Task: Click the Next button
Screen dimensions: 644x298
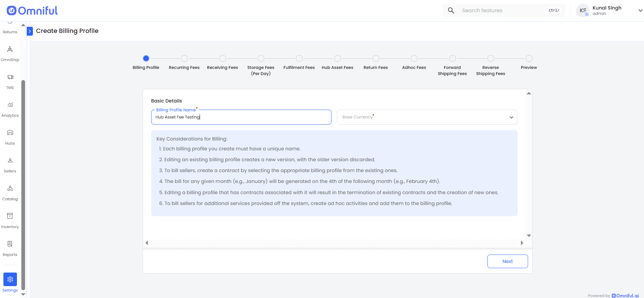Action: pyautogui.click(x=507, y=261)
